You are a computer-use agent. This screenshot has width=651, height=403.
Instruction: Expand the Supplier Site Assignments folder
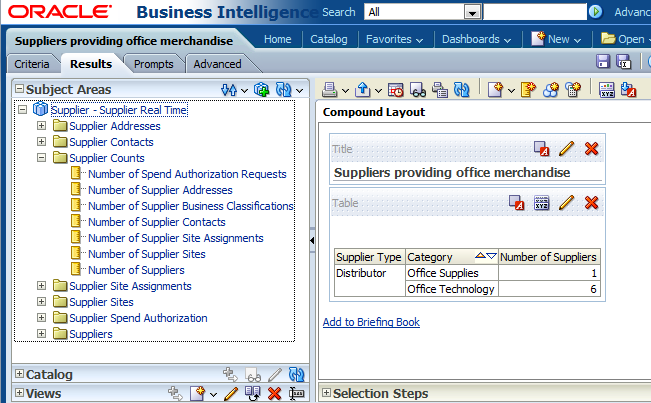click(42, 286)
